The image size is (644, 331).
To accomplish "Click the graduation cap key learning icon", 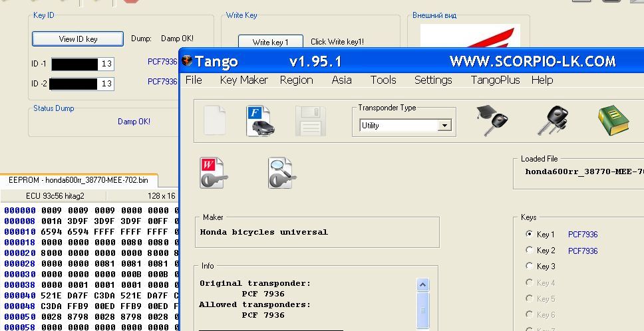I will click(492, 120).
